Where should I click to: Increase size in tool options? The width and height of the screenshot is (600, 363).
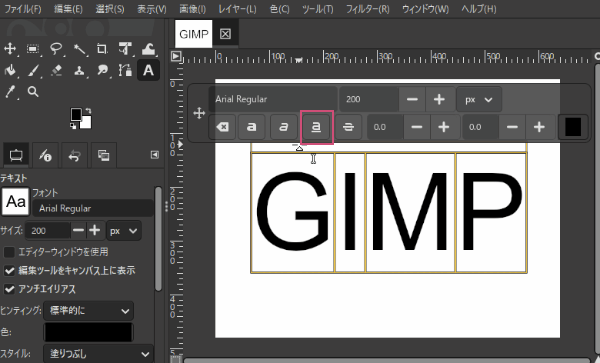click(95, 230)
